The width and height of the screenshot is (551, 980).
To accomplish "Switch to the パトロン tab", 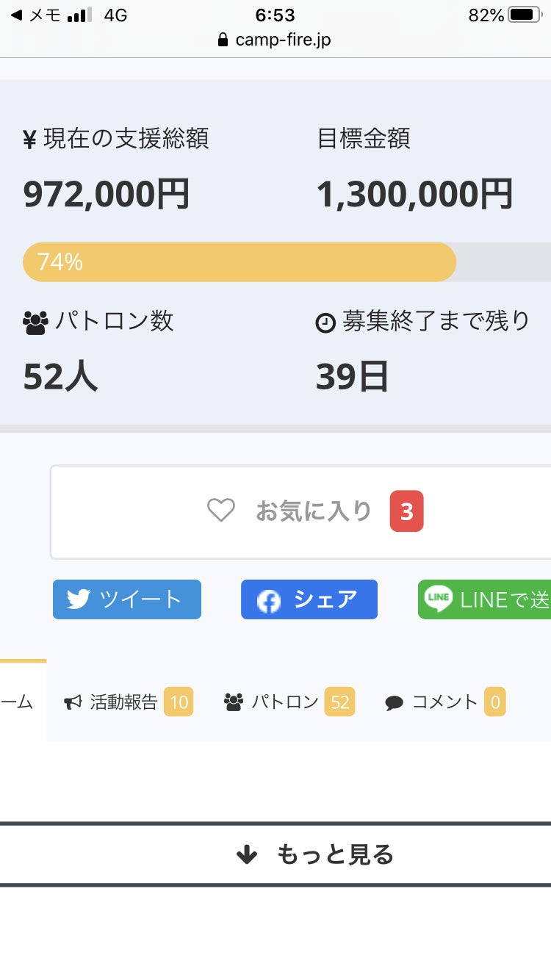I will 285,702.
